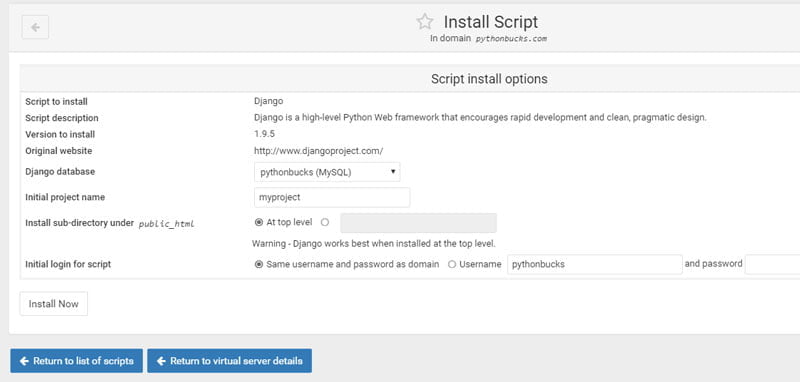Click the back arrow button at top left
This screenshot has height=382, width=800.
click(x=35, y=27)
